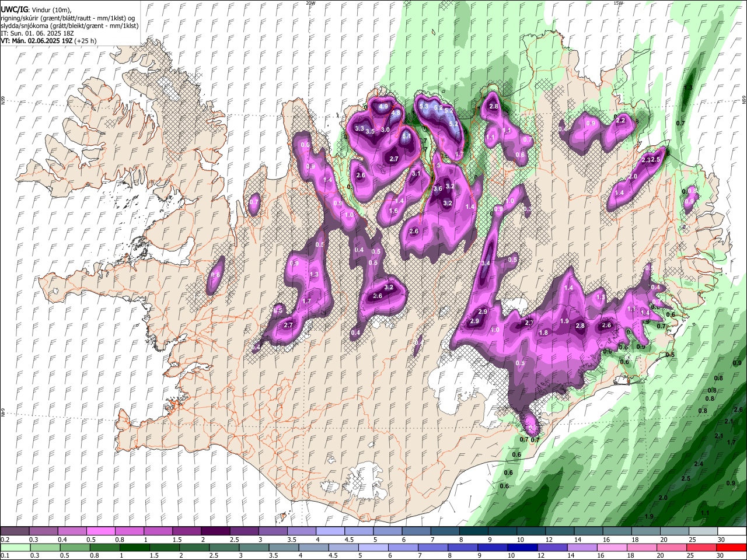Click the 3.4 snowfall value on the map

tap(485, 264)
